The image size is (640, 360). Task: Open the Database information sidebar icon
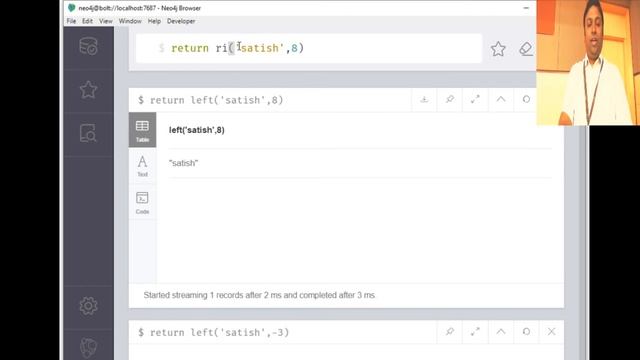click(x=88, y=46)
